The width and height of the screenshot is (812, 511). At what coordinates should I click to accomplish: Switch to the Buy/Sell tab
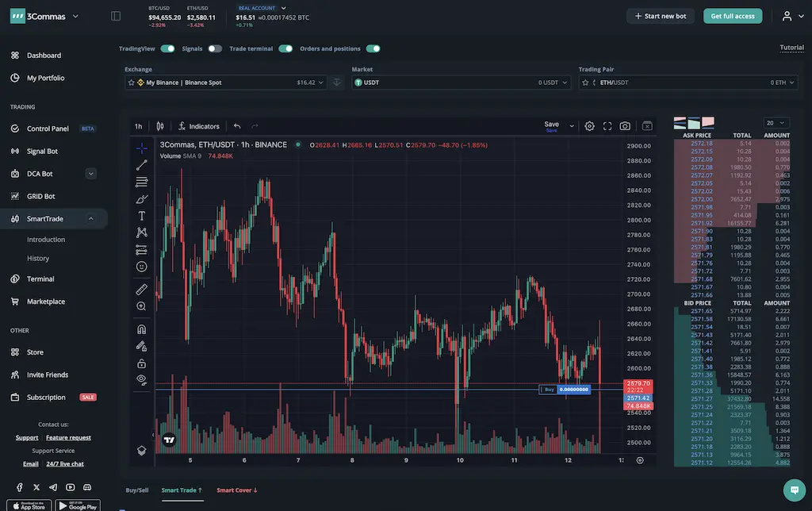tap(137, 490)
